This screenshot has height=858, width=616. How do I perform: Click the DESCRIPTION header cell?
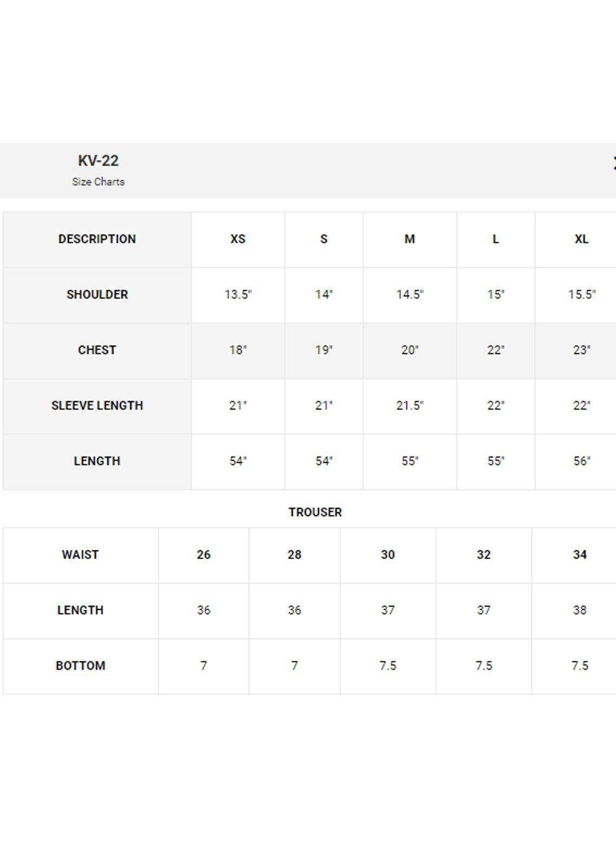[x=97, y=239]
